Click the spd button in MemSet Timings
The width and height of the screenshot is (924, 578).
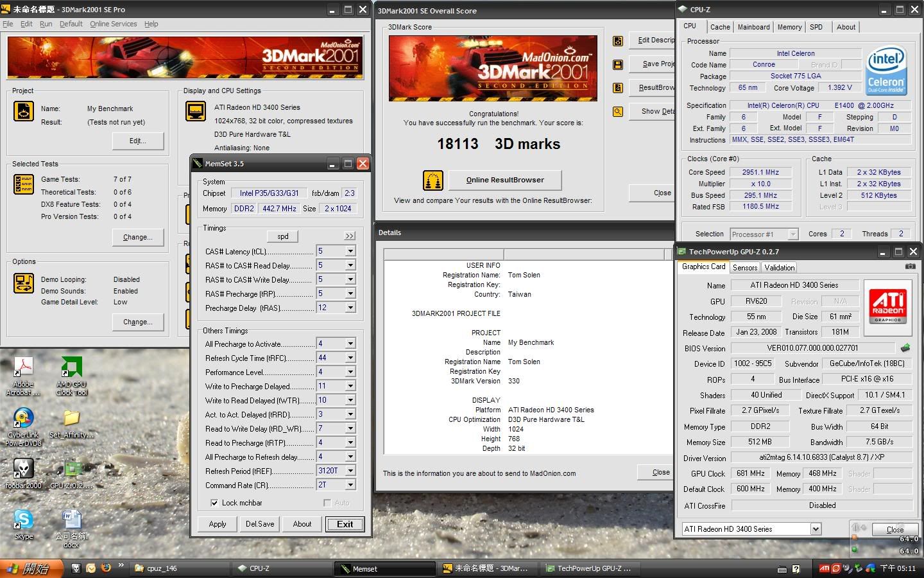pyautogui.click(x=283, y=236)
